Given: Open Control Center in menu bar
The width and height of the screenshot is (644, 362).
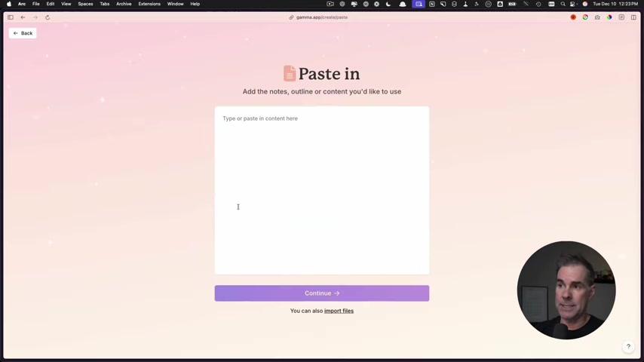Looking at the screenshot, I should pyautogui.click(x=573, y=4).
